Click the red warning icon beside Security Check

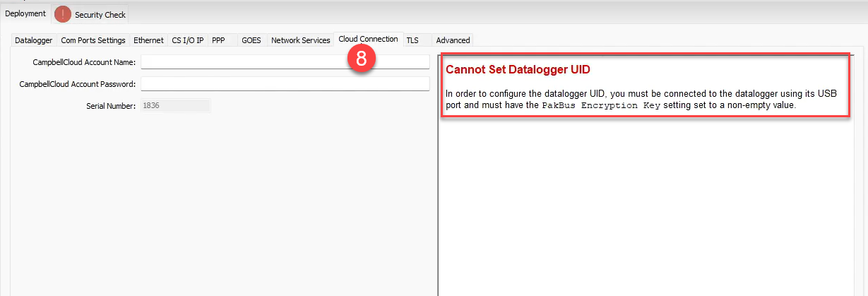click(63, 14)
